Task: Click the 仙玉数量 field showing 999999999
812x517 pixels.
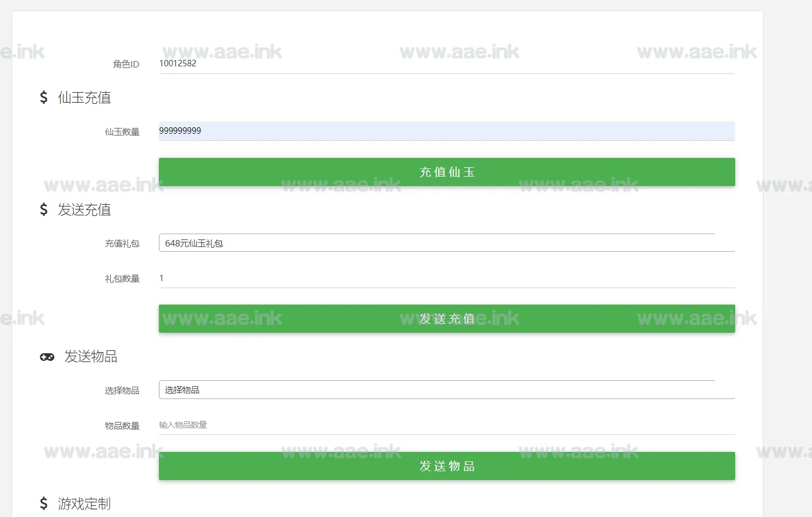Action: 446,131
